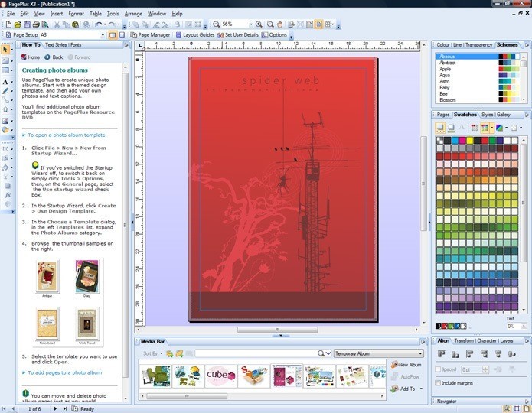
Task: Undo the last action with Undo arrow
Action: click(98, 24)
